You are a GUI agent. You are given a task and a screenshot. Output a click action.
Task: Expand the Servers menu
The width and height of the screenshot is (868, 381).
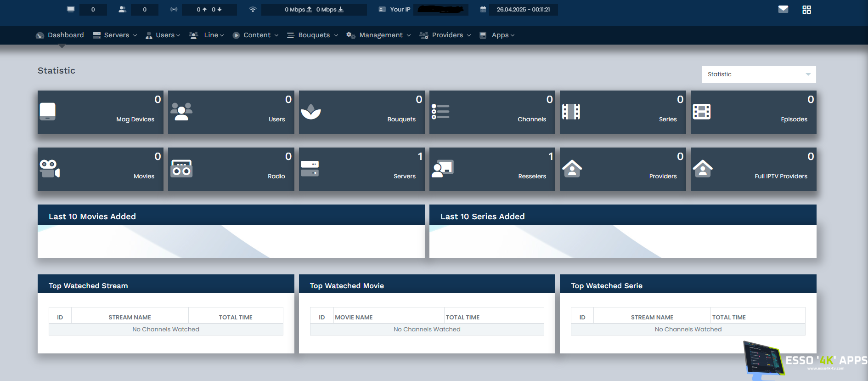(115, 35)
